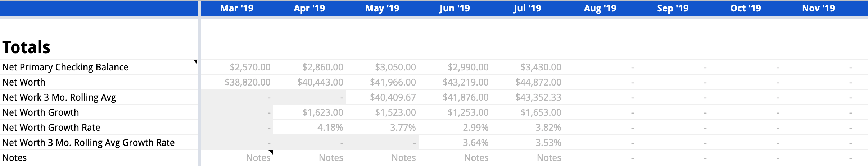The image size is (868, 166).
Task: Click the Net Worth 3 Mo. Rolling Avg Growth Rate label
Action: point(88,143)
